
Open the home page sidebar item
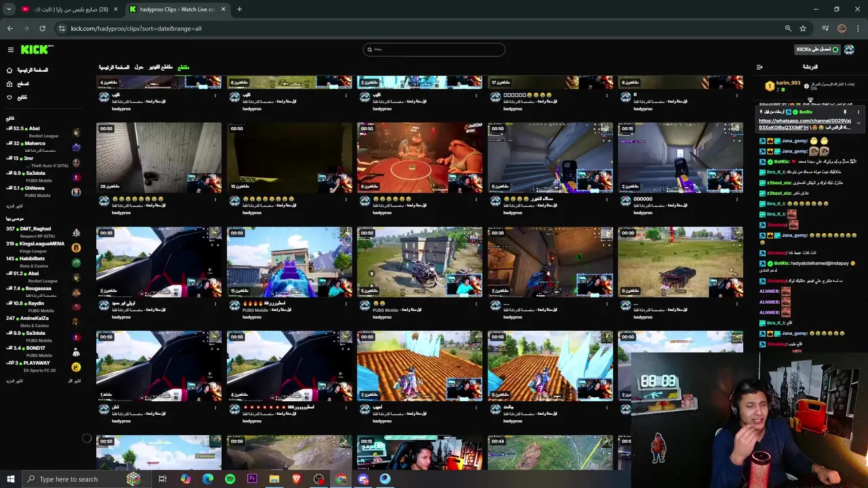point(27,70)
